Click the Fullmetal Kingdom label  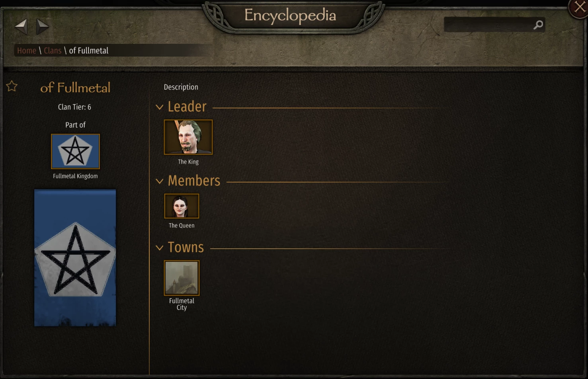(75, 176)
